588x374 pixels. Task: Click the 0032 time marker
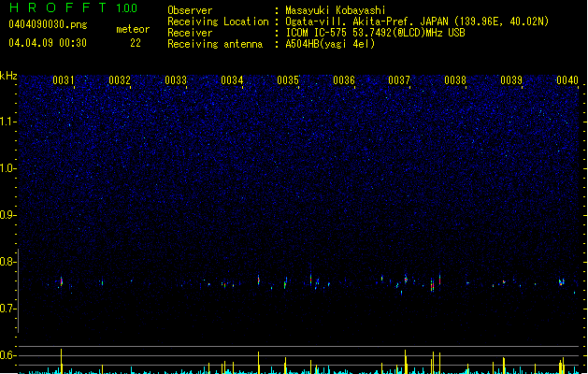[120, 80]
